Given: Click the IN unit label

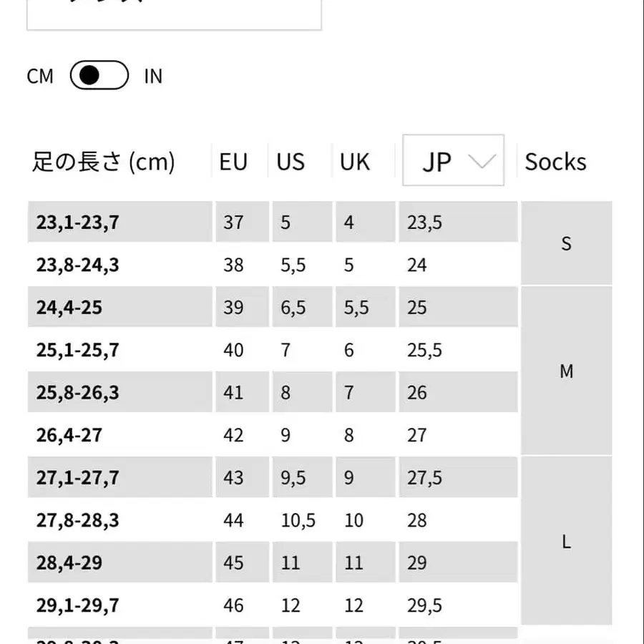Looking at the screenshot, I should 153,77.
